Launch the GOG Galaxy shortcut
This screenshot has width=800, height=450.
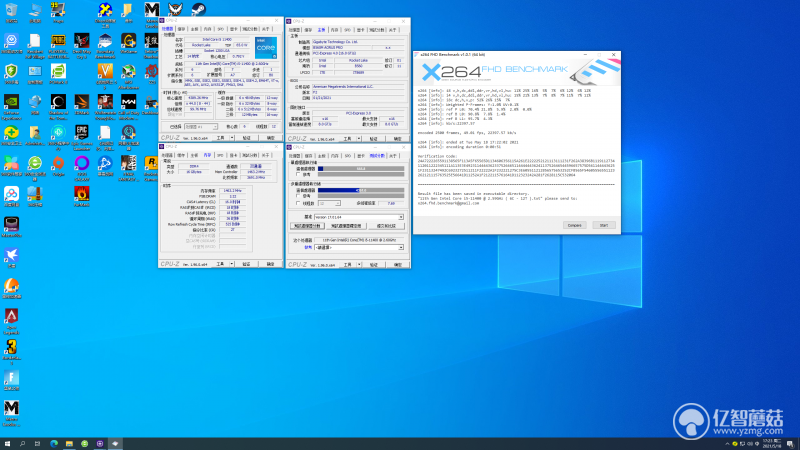(82, 168)
